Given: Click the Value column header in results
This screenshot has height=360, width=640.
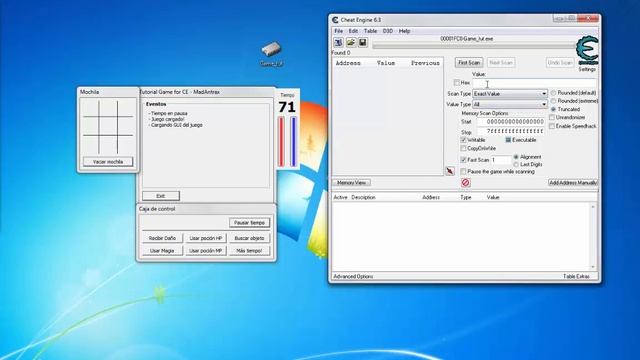Looking at the screenshot, I should click(386, 63).
